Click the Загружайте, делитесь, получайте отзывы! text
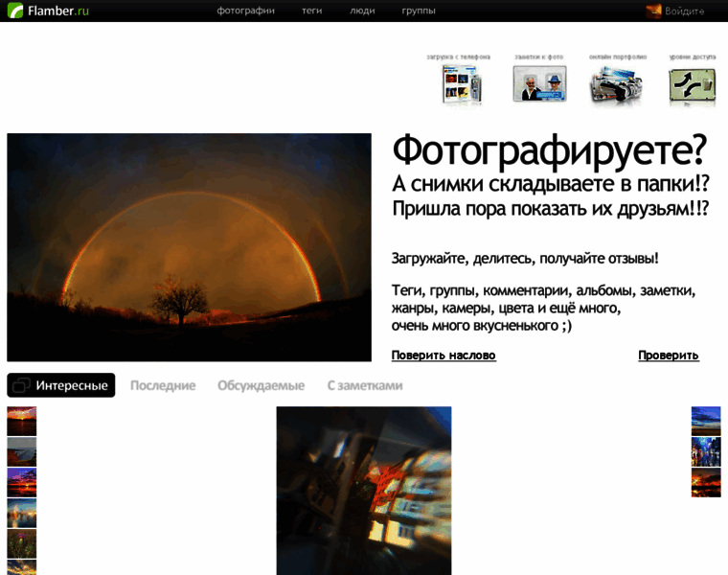The height and width of the screenshot is (575, 728). click(x=525, y=258)
